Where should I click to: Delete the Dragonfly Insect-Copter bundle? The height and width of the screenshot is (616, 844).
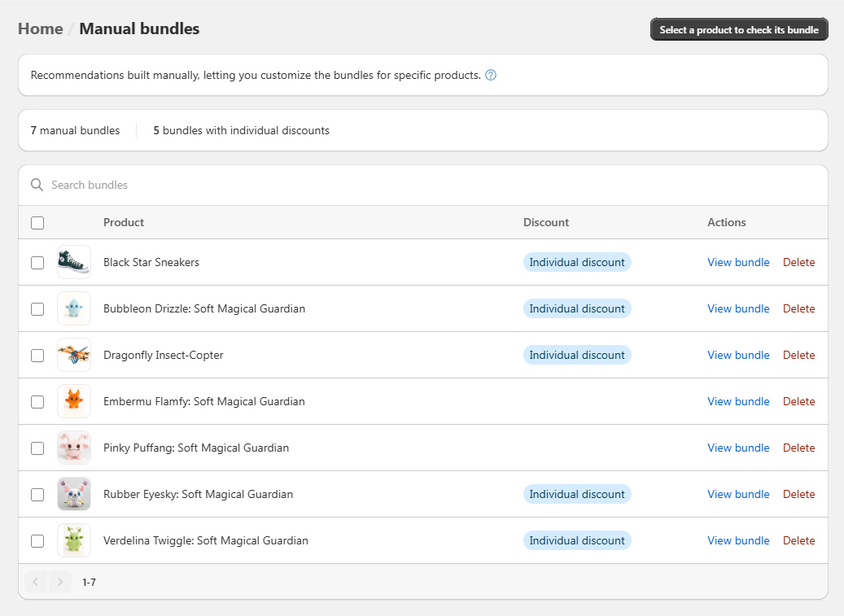pos(798,355)
